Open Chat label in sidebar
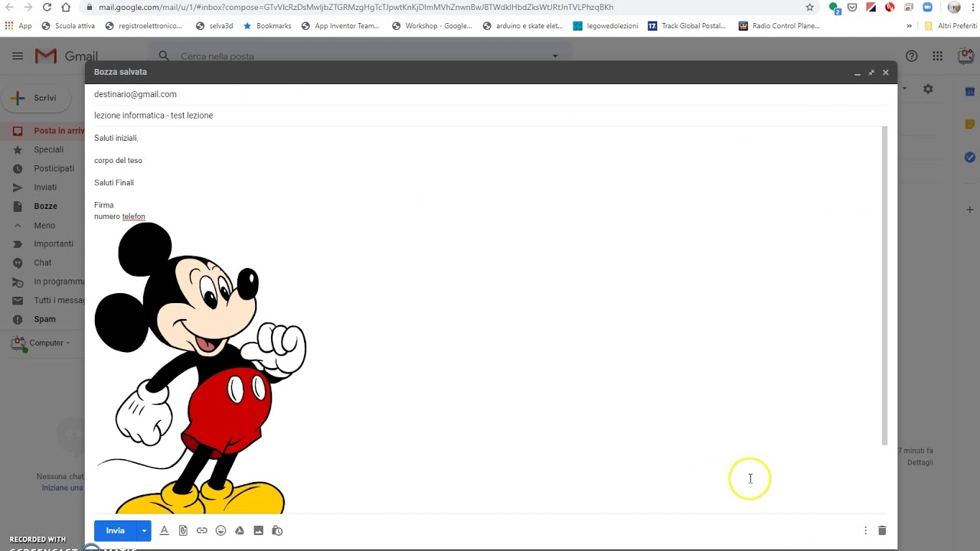 42,262
